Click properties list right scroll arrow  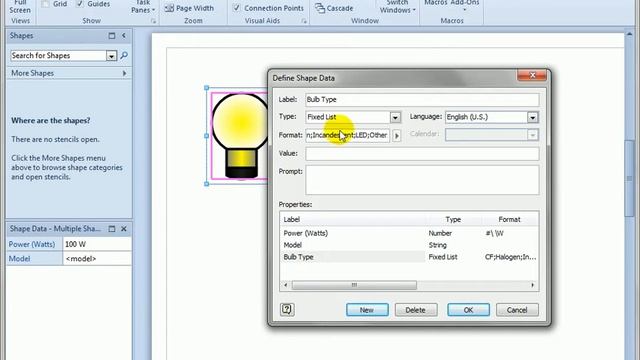532,285
